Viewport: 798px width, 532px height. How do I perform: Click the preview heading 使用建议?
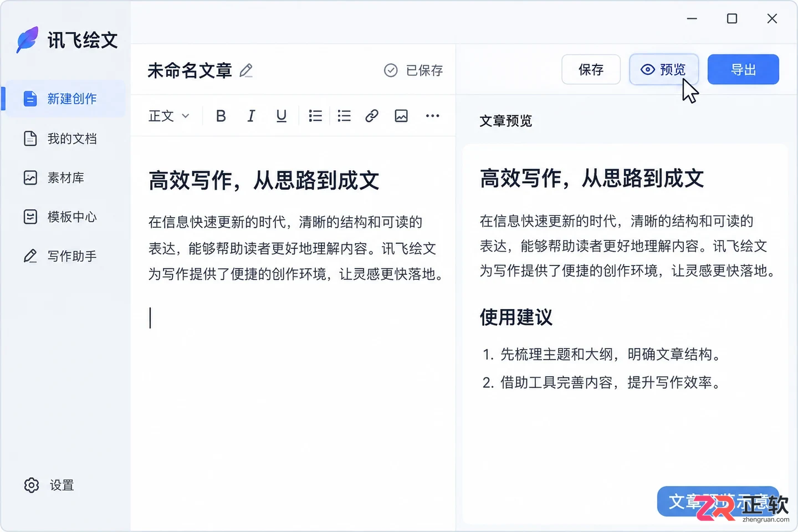tap(516, 318)
